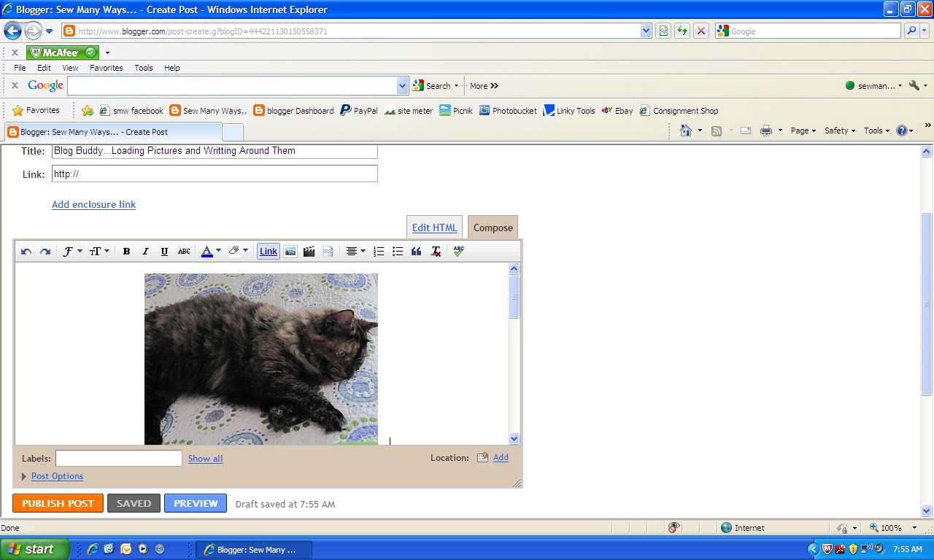Click the browser Refresh icon
934x560 pixels.
click(x=682, y=31)
